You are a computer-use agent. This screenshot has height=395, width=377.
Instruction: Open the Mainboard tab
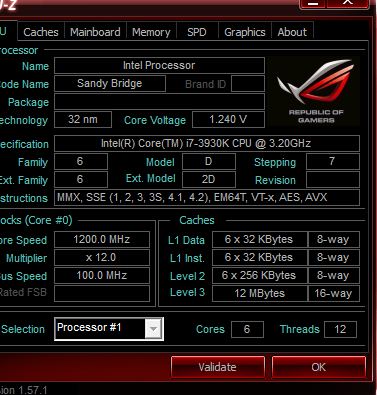click(x=95, y=32)
